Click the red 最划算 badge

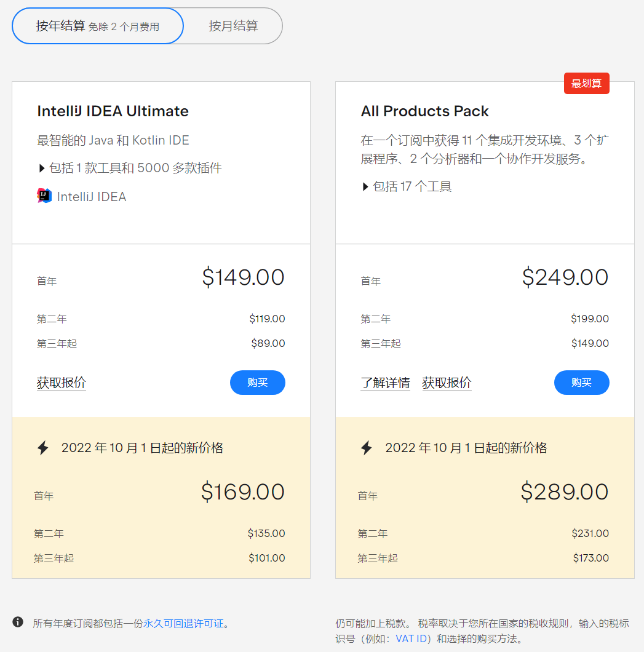click(x=586, y=82)
